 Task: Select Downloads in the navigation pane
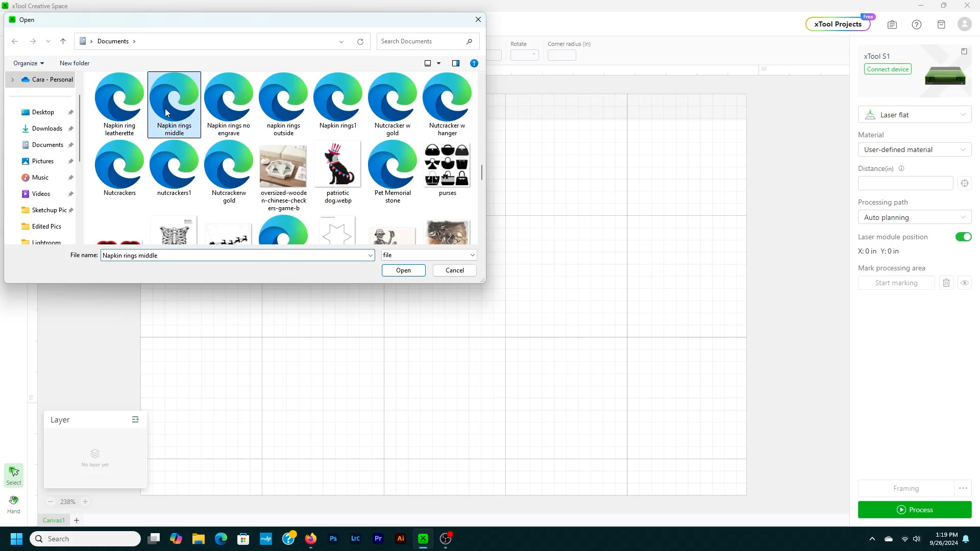47,129
